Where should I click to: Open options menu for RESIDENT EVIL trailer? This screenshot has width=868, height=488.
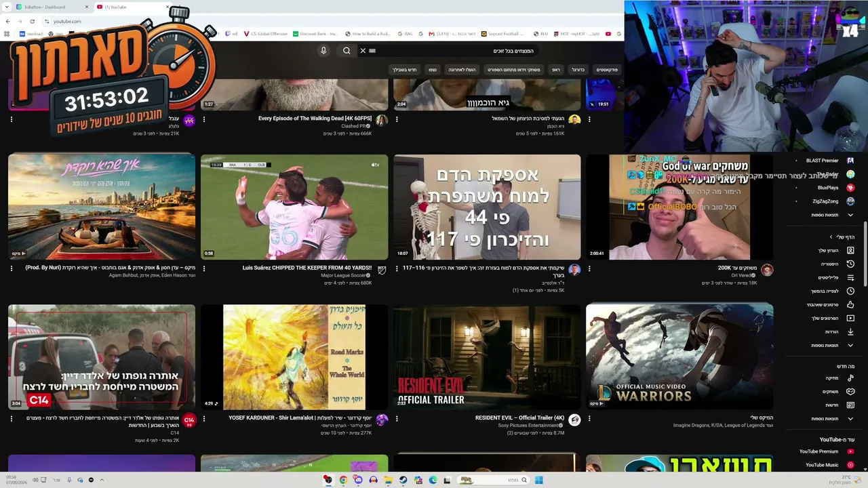(397, 419)
